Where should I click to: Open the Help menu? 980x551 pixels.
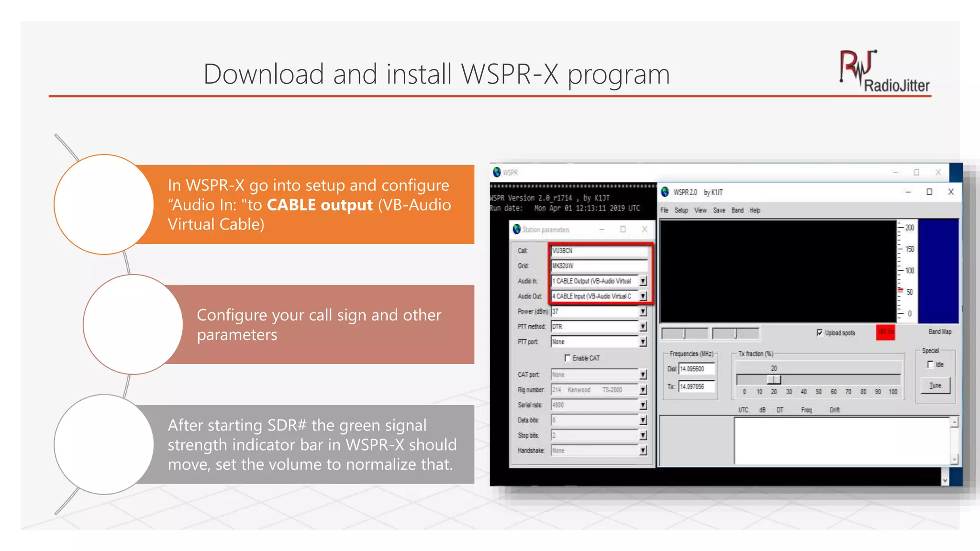pos(755,210)
